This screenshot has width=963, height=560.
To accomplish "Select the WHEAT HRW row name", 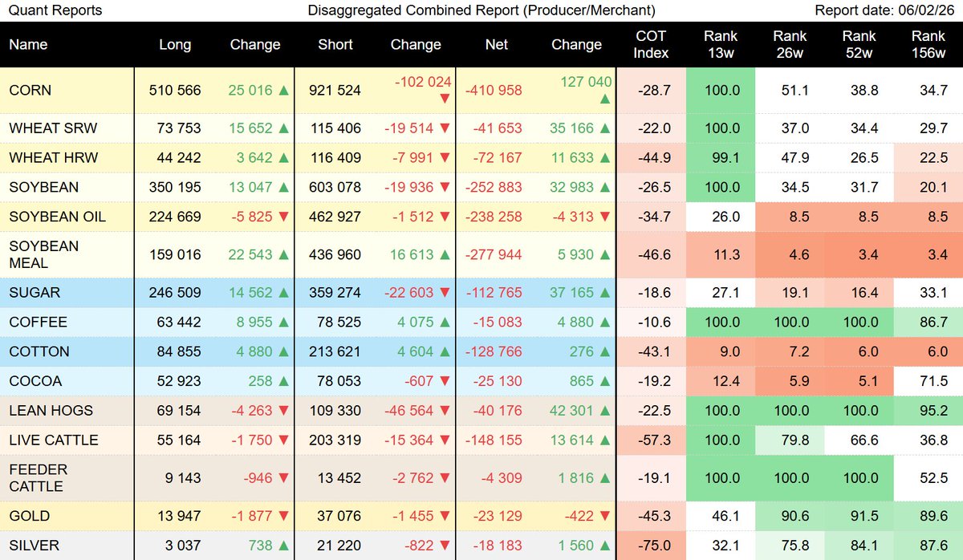I will (x=53, y=158).
